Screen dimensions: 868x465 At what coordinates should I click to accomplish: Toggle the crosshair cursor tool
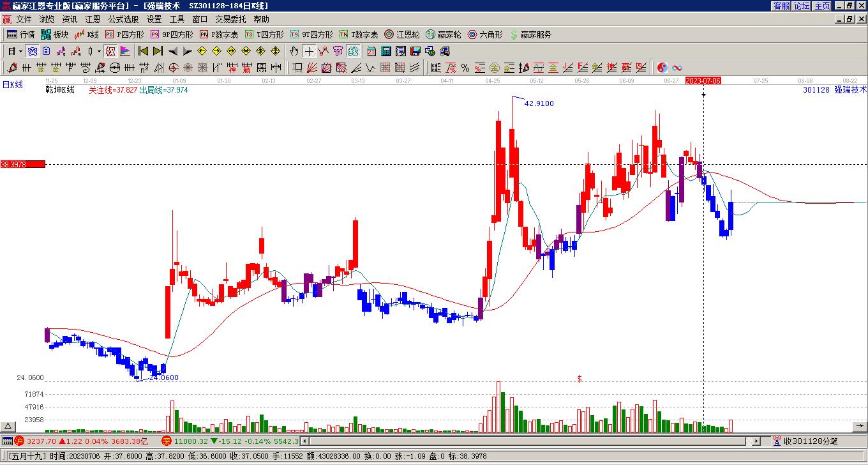[309, 51]
